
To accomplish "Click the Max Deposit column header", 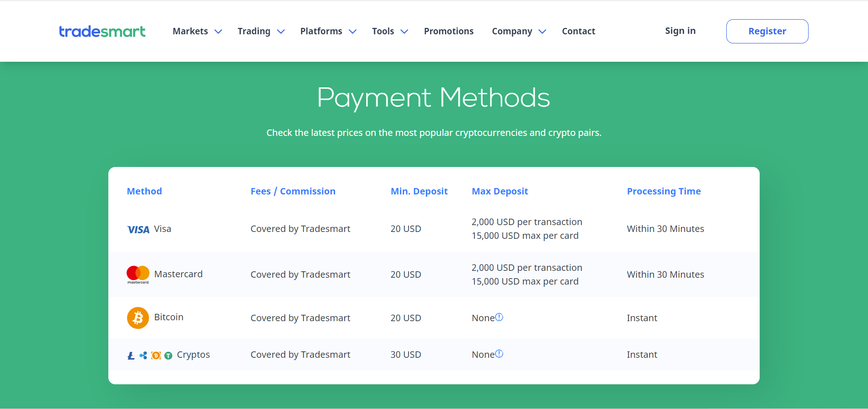I will (500, 191).
